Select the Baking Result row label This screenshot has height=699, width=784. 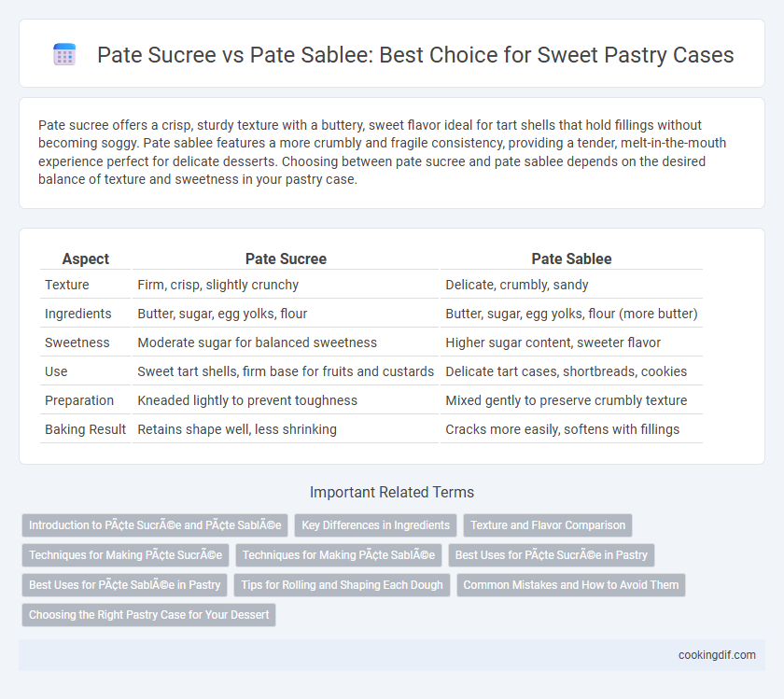pos(85,429)
